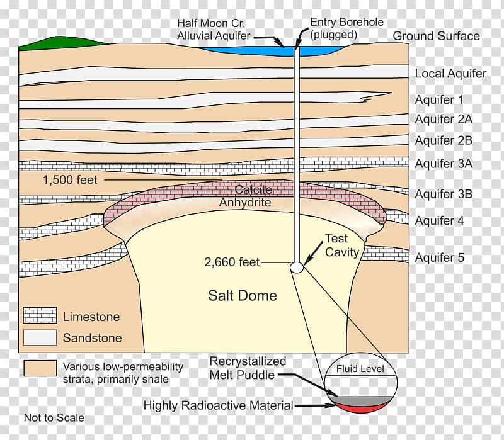The height and width of the screenshot is (440, 504).
Task: Click the 'Ground Surface' label
Action: click(x=436, y=36)
